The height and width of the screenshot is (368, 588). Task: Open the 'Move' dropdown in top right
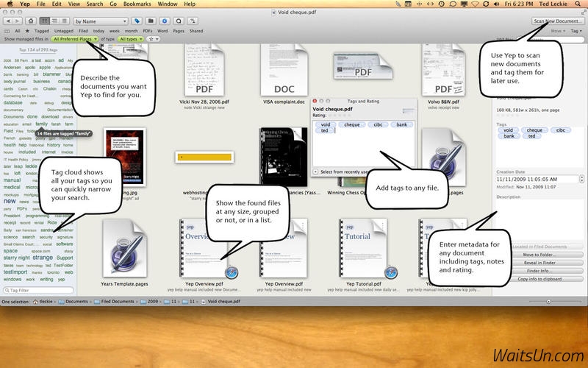tap(558, 31)
